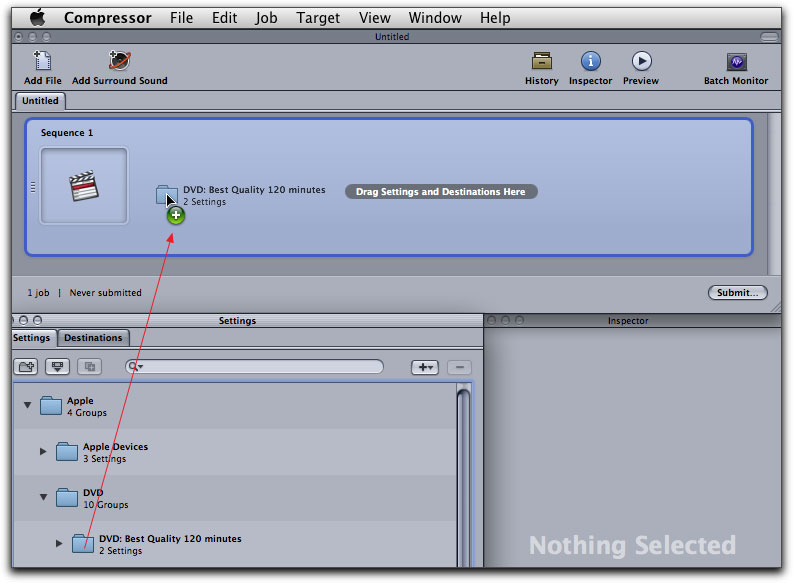Click the duplicate setting icon

[x=88, y=367]
